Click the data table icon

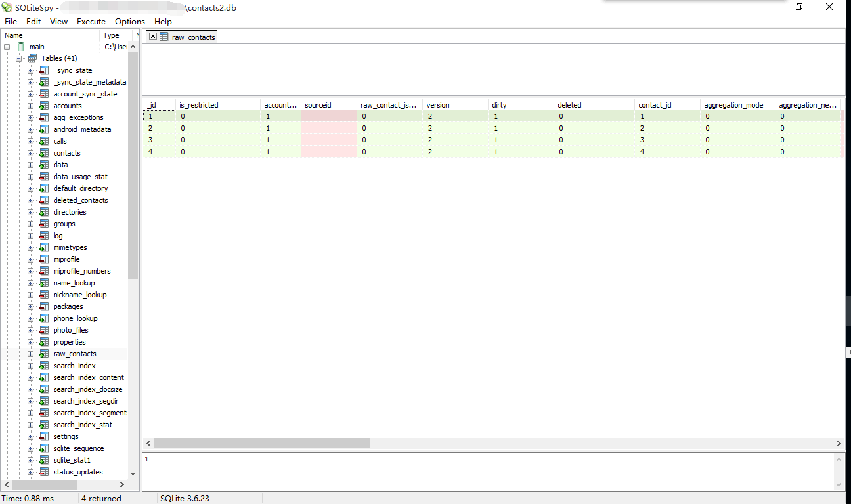pyautogui.click(x=44, y=165)
